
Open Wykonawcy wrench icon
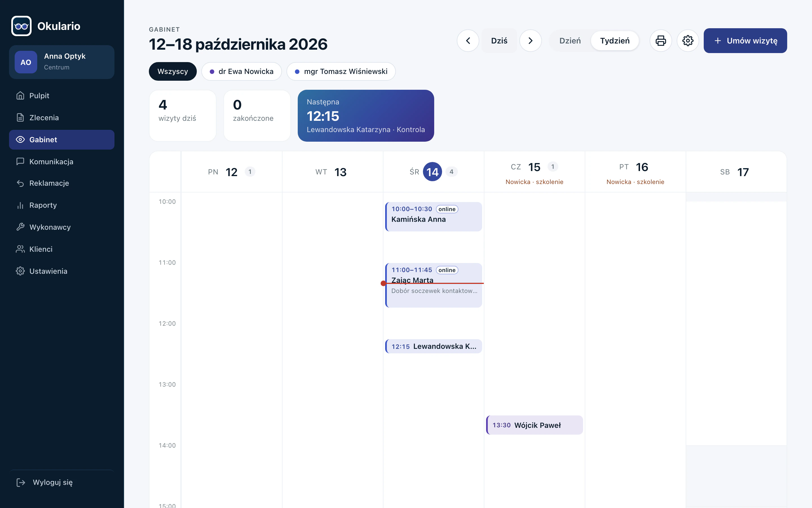20,227
